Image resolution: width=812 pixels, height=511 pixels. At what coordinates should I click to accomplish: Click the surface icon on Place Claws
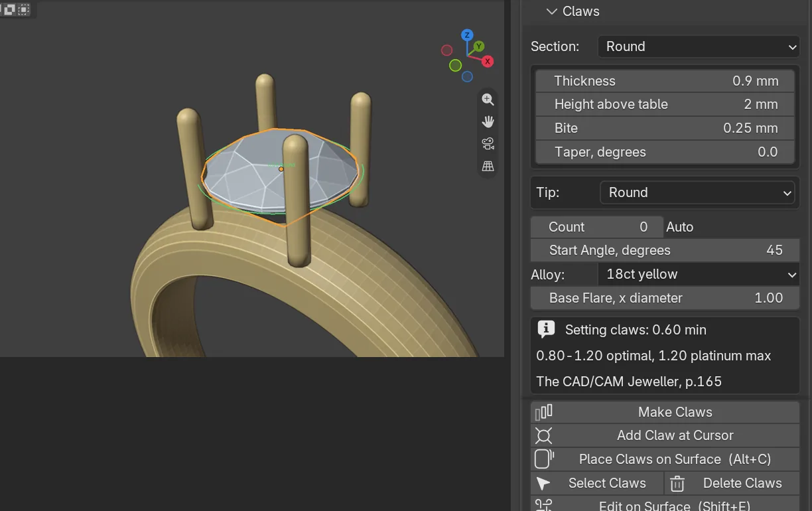[544, 459]
